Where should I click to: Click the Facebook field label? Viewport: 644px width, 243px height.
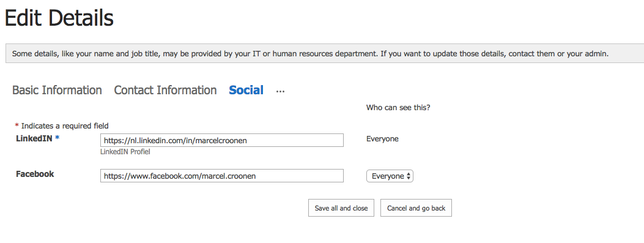point(35,174)
